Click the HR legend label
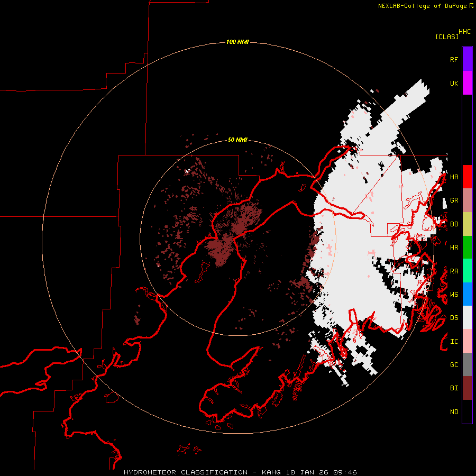 (x=454, y=248)
